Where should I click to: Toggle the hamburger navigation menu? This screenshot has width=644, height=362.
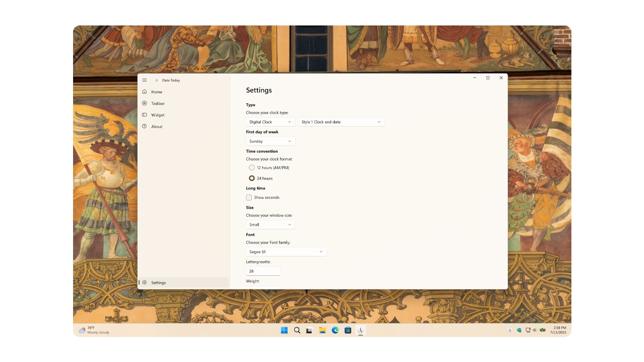point(144,80)
